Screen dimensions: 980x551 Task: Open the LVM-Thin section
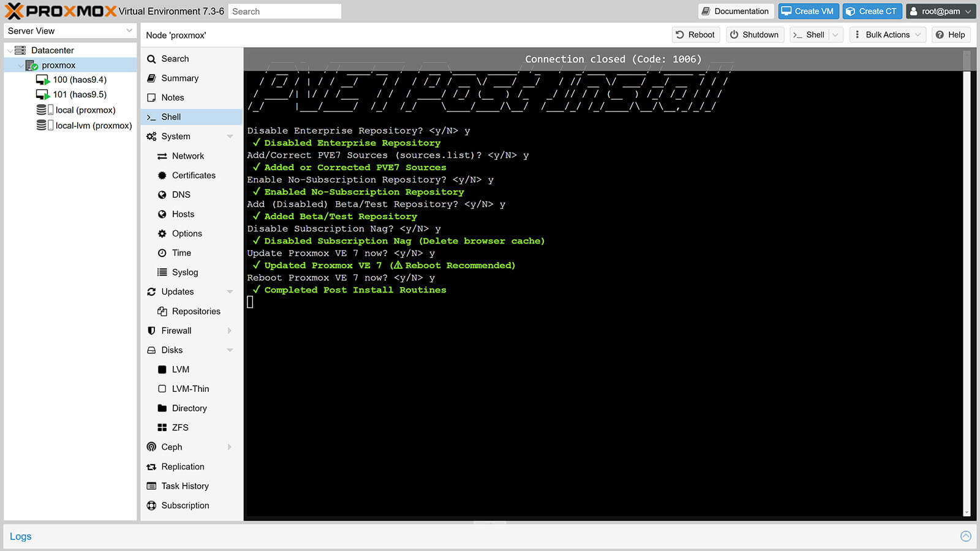(192, 389)
